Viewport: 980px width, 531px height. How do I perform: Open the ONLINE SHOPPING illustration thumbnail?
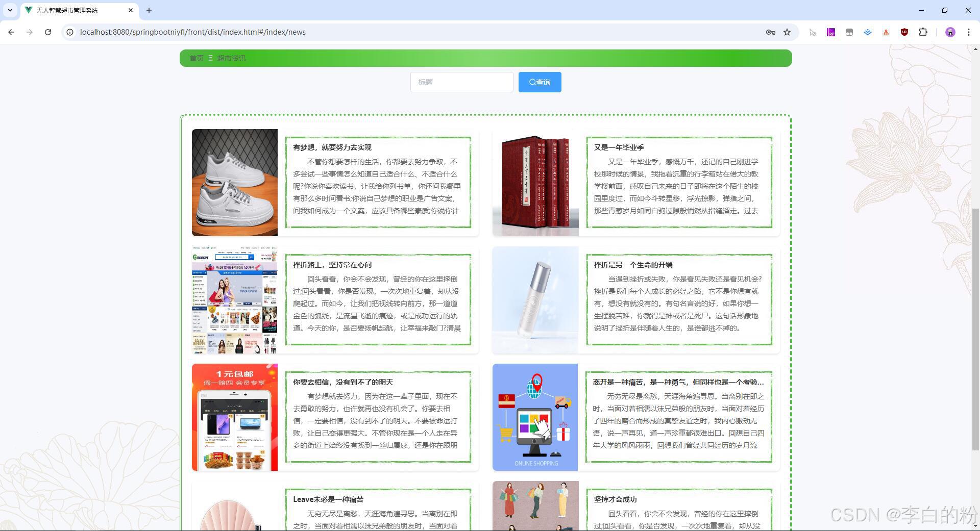[x=535, y=417]
